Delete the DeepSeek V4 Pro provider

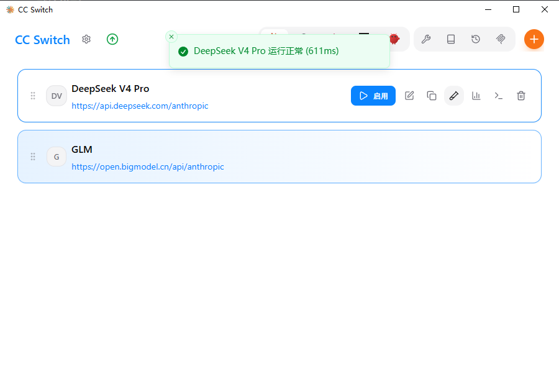coord(521,96)
